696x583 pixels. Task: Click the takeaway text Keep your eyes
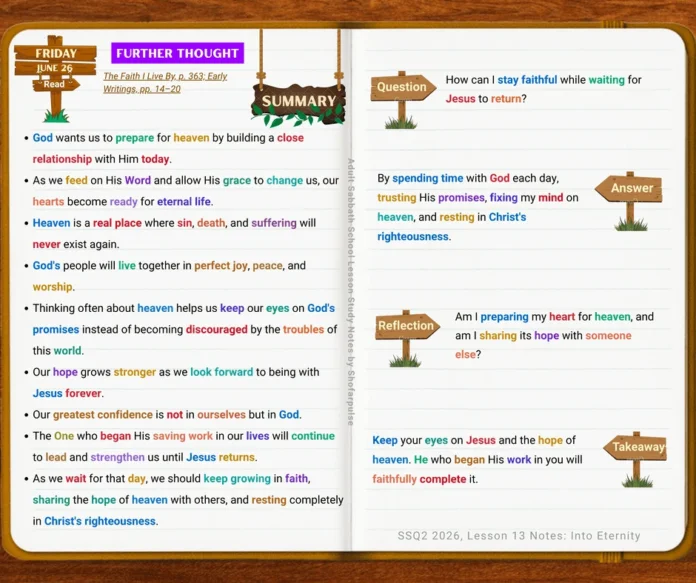(x=477, y=460)
